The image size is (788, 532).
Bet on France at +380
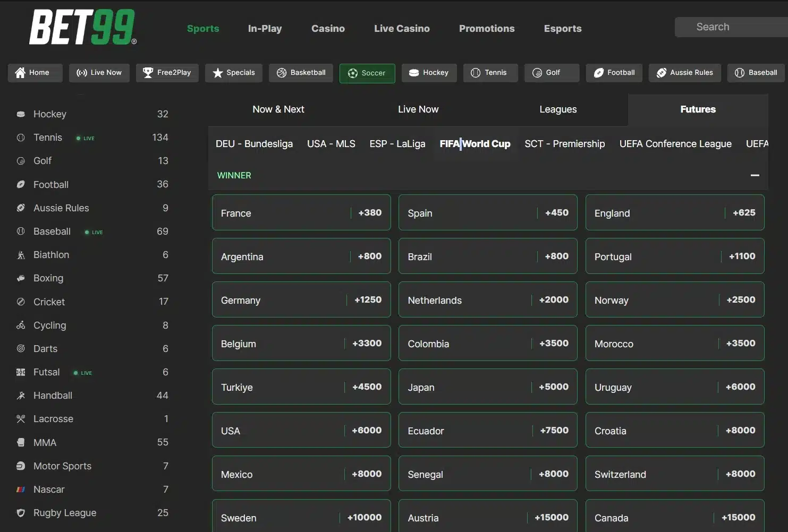click(301, 212)
